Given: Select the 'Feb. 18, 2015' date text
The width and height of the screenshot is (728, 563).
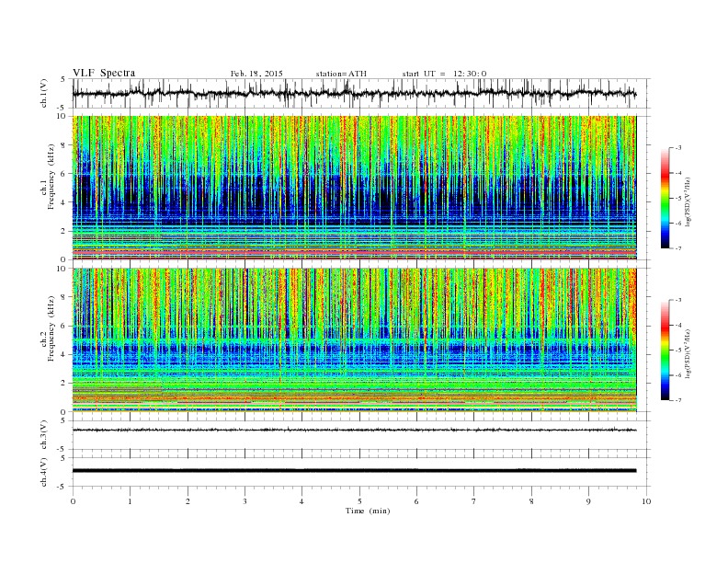Looking at the screenshot, I should (x=256, y=74).
